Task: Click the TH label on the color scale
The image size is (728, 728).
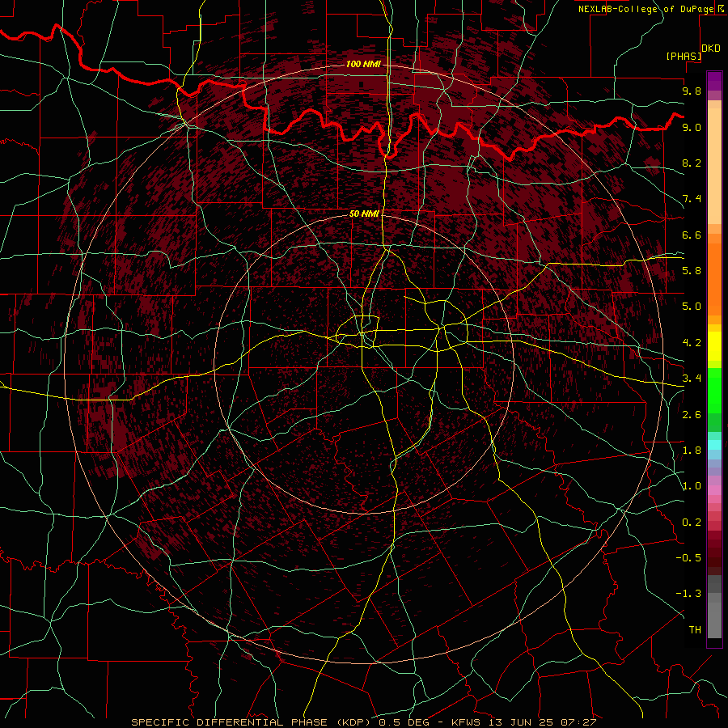Action: [x=695, y=630]
